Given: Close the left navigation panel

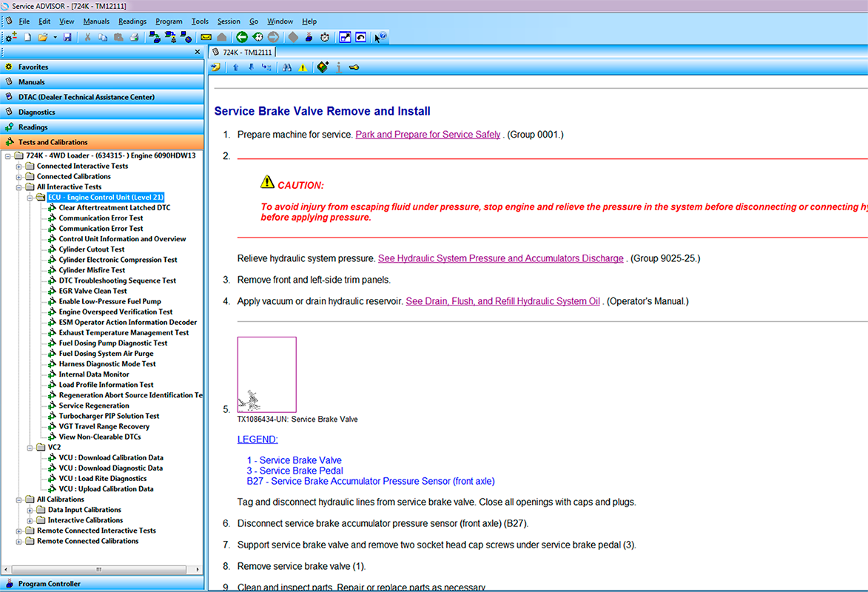Looking at the screenshot, I should [x=198, y=52].
